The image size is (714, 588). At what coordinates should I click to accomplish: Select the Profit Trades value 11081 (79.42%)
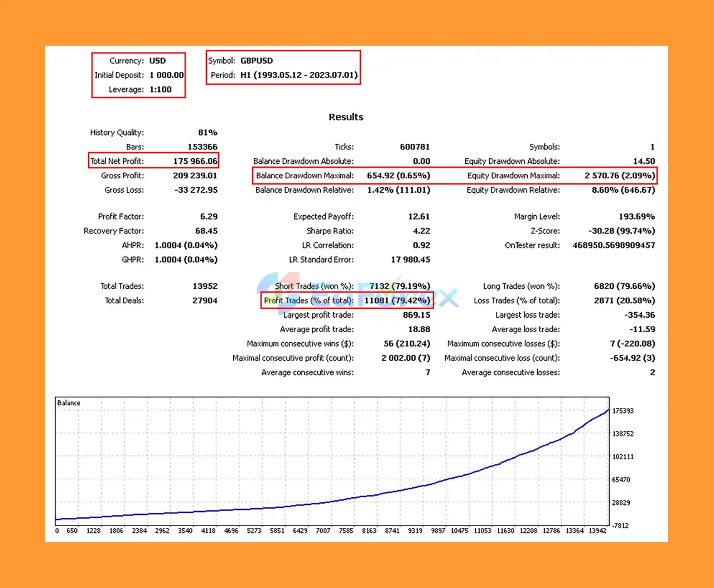point(397,300)
